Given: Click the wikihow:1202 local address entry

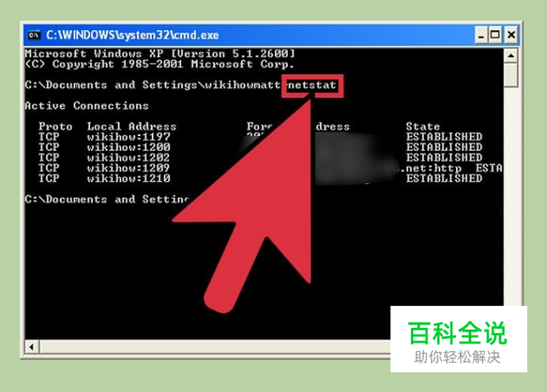Looking at the screenshot, I should pyautogui.click(x=128, y=157).
